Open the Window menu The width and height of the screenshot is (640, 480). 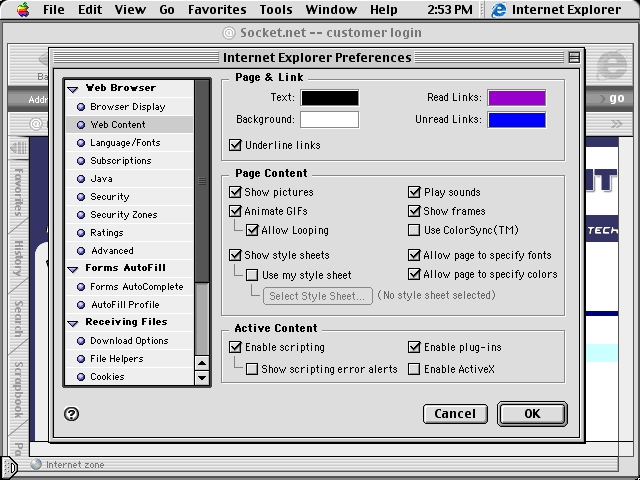331,9
